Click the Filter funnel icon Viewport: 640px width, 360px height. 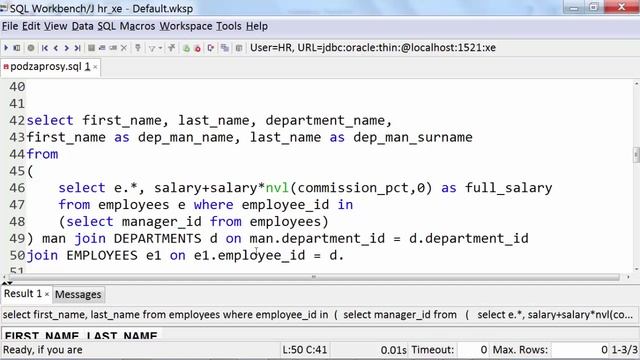click(x=152, y=48)
